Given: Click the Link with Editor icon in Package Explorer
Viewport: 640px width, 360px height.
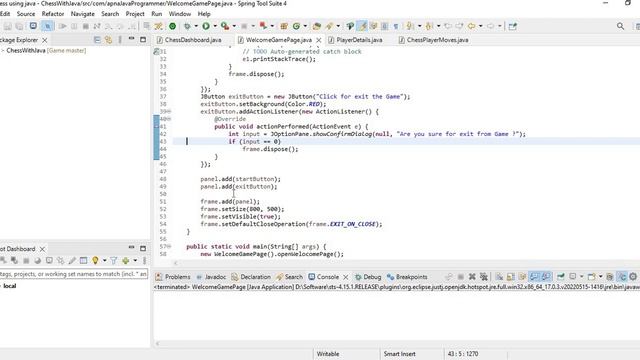Looking at the screenshot, I should point(109,40).
